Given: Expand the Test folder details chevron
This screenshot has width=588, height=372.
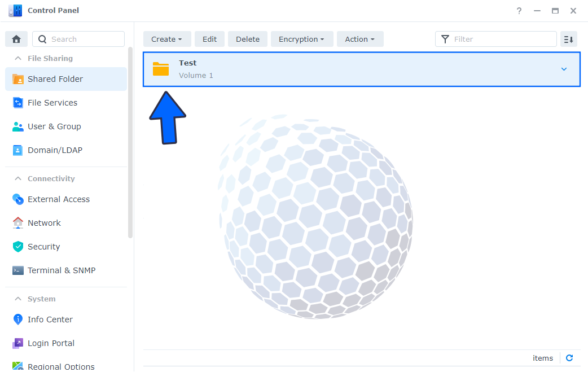Looking at the screenshot, I should (564, 69).
